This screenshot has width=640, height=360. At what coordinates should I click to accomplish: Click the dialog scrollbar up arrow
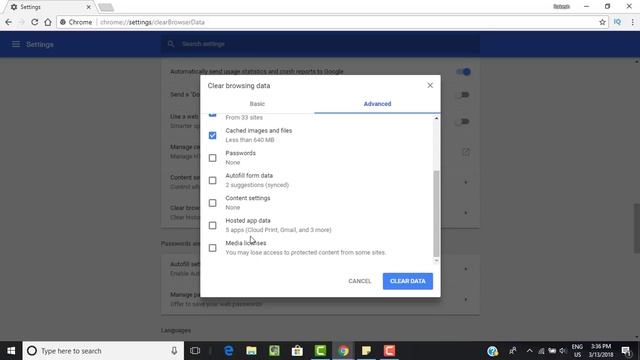click(x=436, y=118)
